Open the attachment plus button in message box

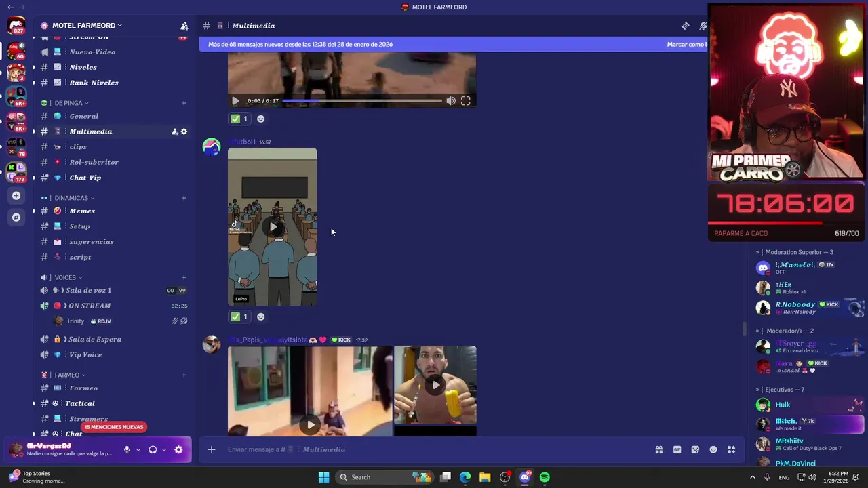[x=212, y=449]
